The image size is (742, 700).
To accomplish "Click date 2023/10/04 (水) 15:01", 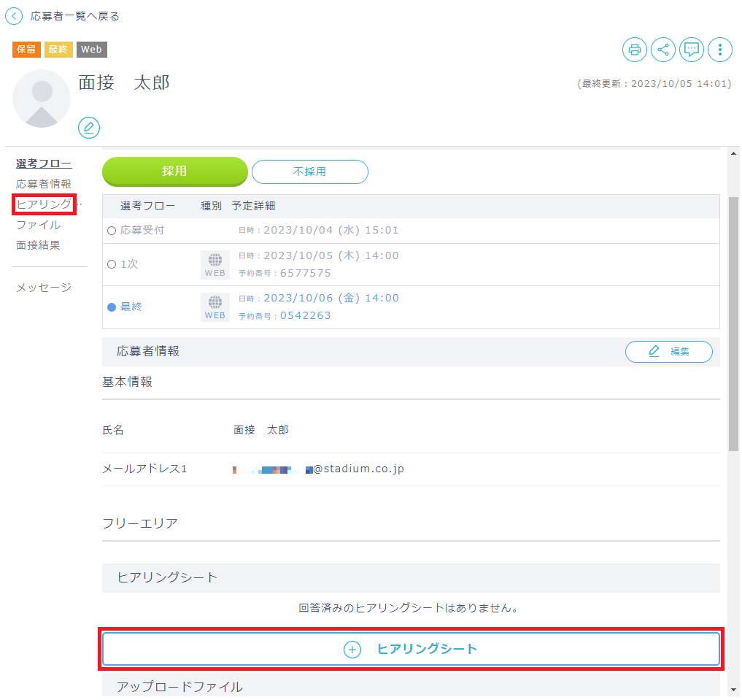I will point(331,230).
